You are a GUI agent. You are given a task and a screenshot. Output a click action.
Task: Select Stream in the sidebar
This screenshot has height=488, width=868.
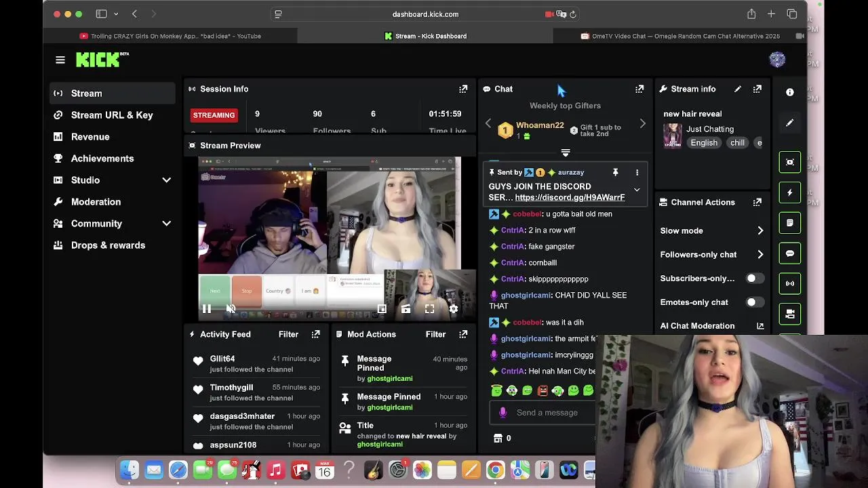click(x=113, y=93)
